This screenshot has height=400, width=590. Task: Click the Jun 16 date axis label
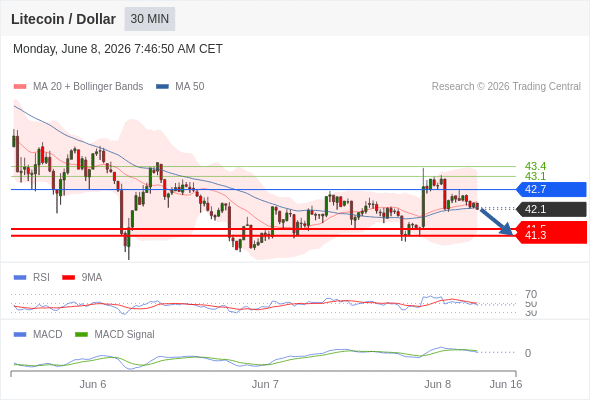click(506, 384)
